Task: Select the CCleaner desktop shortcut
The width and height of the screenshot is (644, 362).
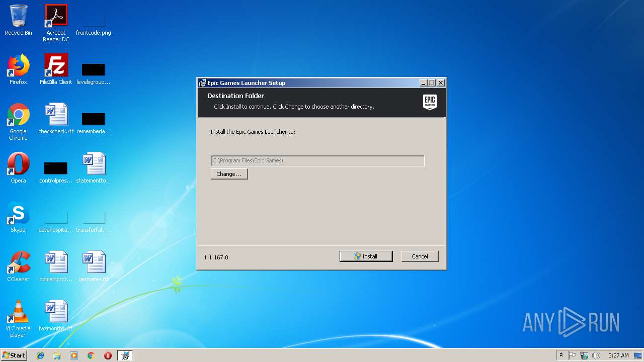Action: (18, 266)
